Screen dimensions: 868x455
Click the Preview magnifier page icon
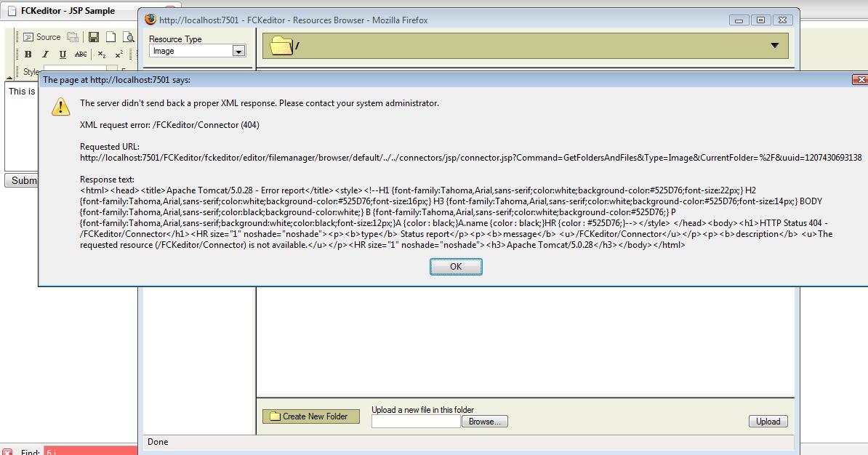click(129, 37)
